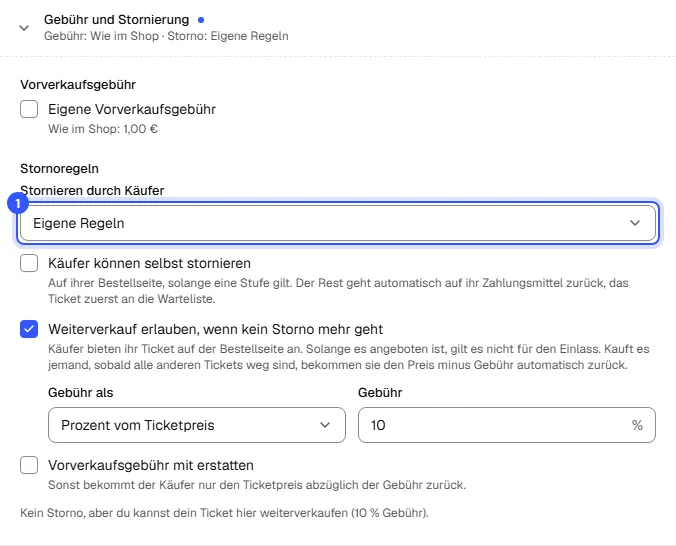Image resolution: width=676 pixels, height=546 pixels.
Task: Click the summary 'Gebühr: Wie im Shop · Storno: Eigene Regeln'
Action: pos(166,36)
